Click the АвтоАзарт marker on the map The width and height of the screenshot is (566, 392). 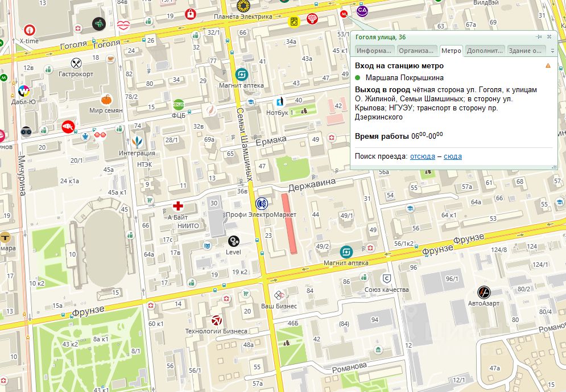484,292
